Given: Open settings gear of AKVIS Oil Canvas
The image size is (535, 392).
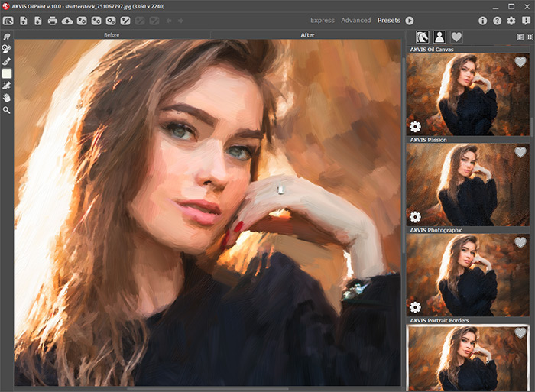Looking at the screenshot, I should pyautogui.click(x=415, y=127).
